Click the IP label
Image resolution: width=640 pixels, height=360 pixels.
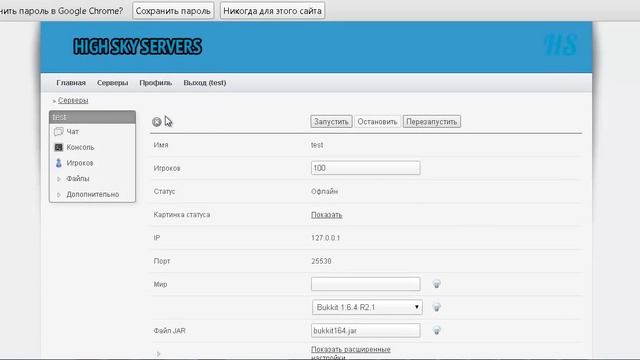157,238
